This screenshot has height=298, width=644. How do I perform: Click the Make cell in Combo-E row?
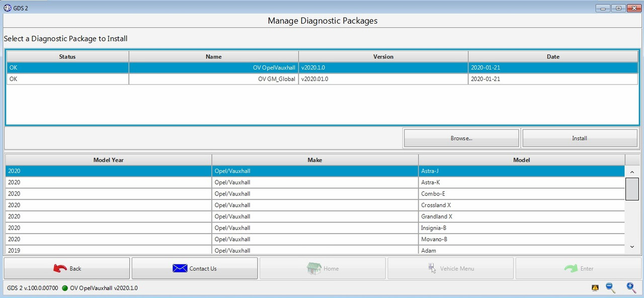tap(315, 194)
